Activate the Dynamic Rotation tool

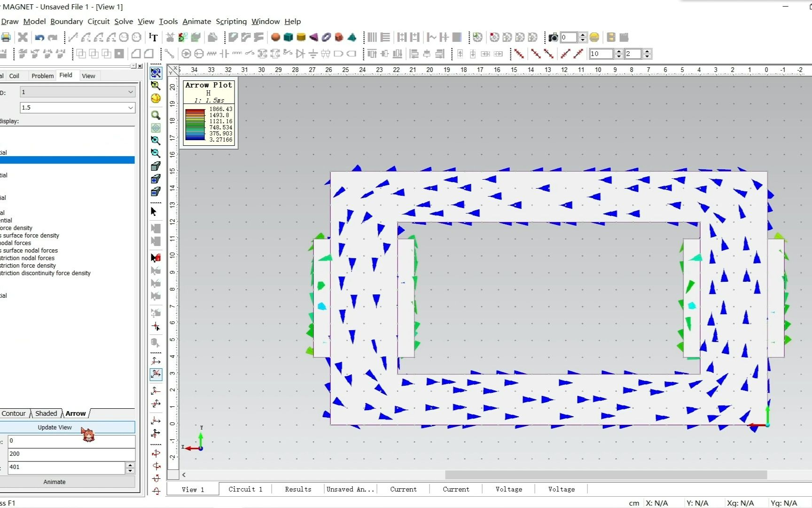coord(156,98)
